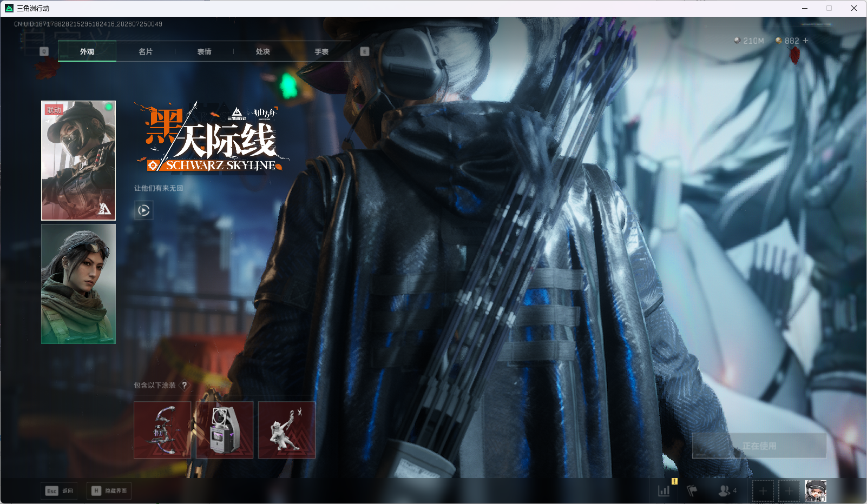Open the 处决 tab
This screenshot has width=867, height=504.
click(x=263, y=51)
